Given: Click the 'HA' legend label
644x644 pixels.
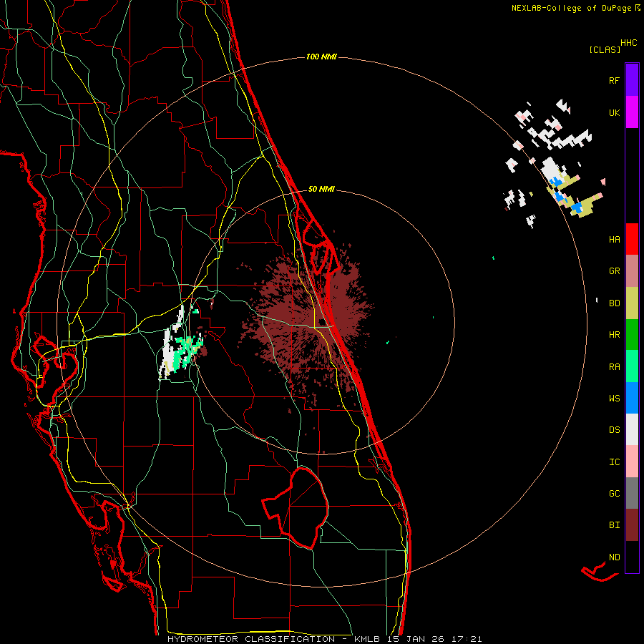Looking at the screenshot, I should (614, 240).
